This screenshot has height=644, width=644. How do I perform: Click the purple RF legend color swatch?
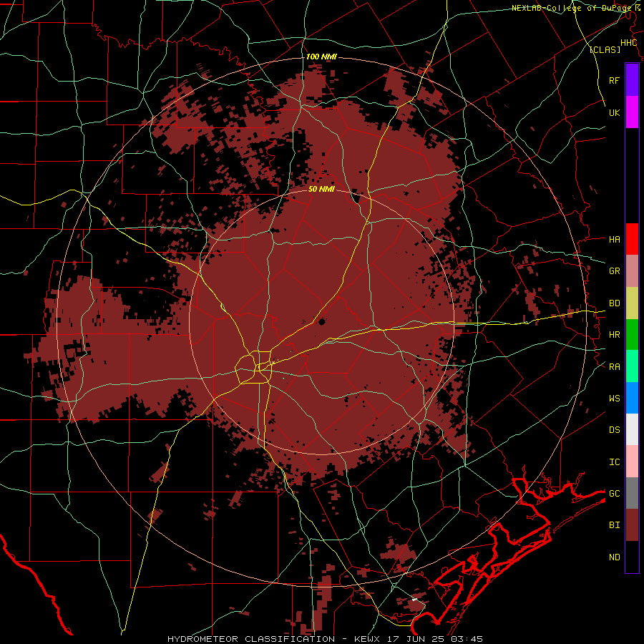632,79
